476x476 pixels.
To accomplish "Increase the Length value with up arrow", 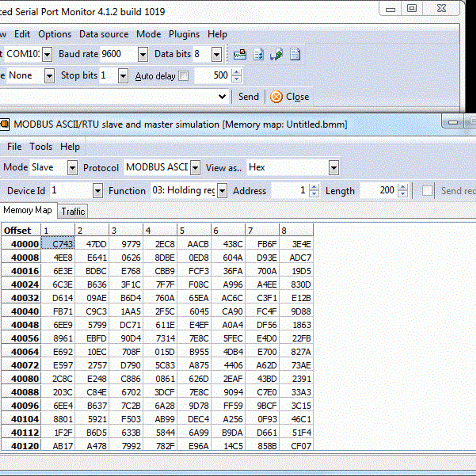I will coord(403,187).
